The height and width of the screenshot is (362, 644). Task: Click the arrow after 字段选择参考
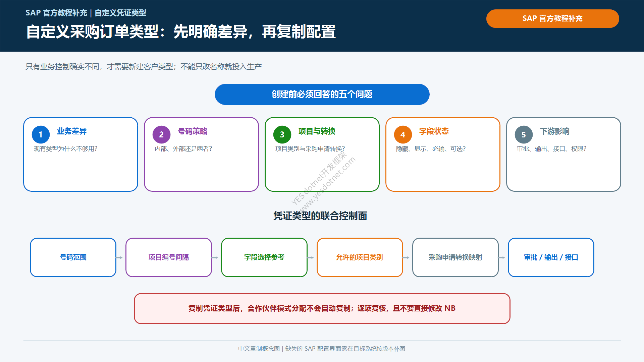point(311,258)
